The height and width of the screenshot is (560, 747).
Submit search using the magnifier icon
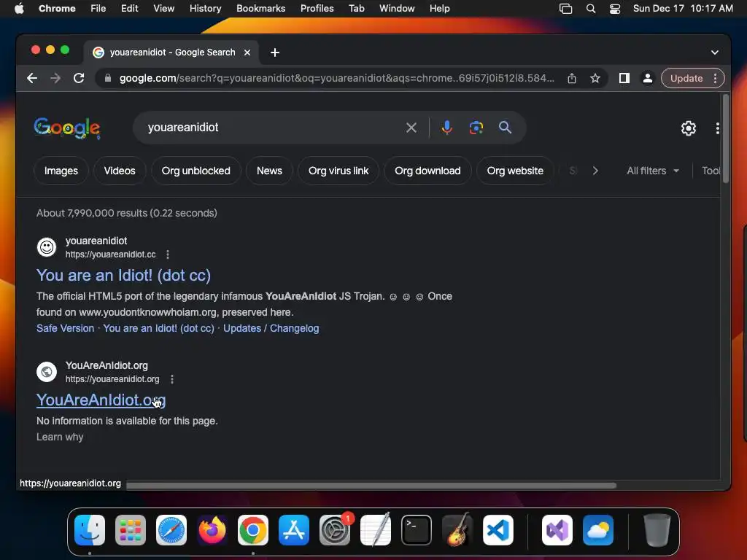pyautogui.click(x=505, y=128)
